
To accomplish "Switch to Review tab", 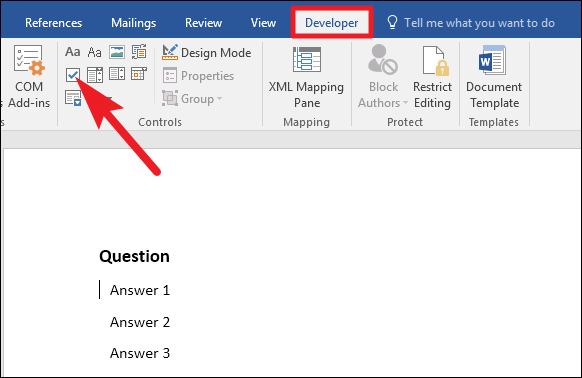I will 203,23.
